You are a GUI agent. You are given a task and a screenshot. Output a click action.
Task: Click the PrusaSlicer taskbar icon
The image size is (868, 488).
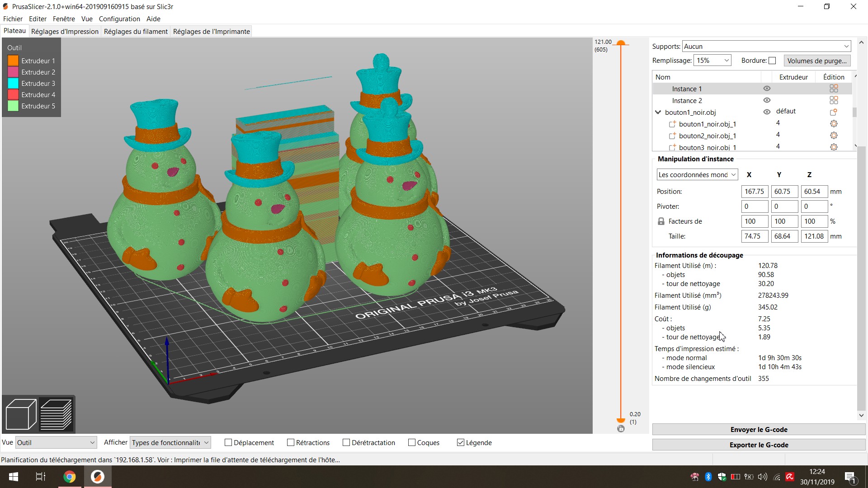point(98,477)
